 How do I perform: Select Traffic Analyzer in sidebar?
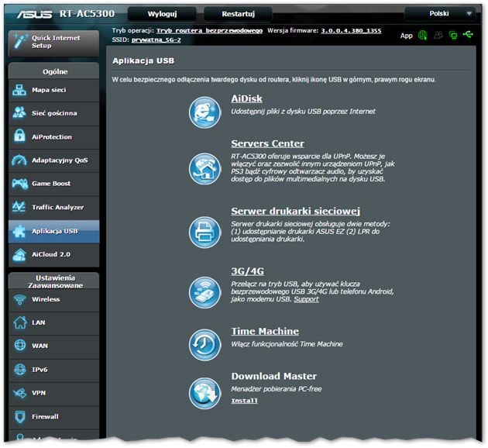coord(54,208)
